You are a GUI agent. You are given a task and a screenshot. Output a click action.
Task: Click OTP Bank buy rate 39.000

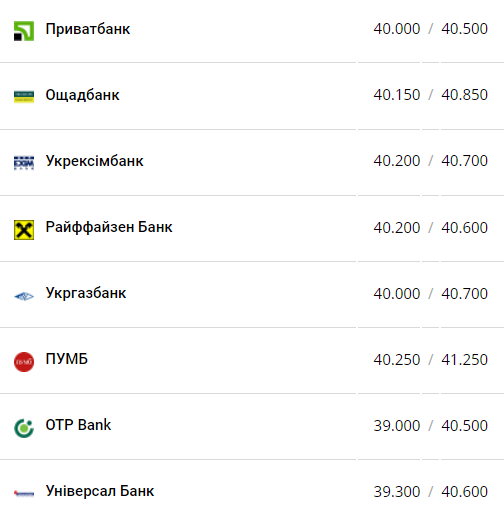tap(397, 426)
